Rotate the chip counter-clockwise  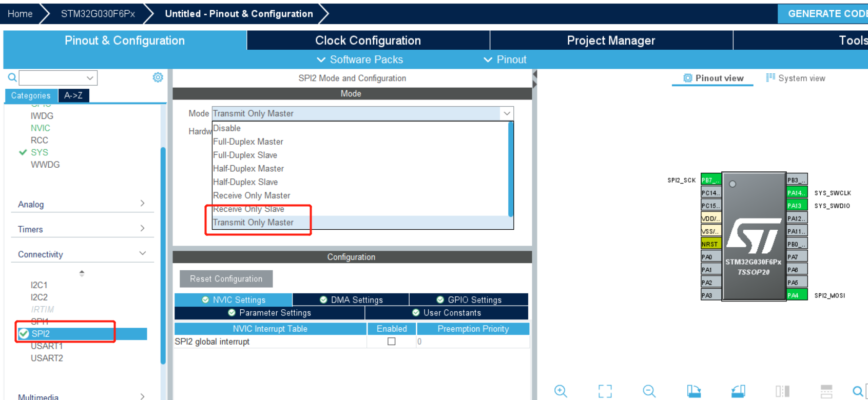[x=738, y=391]
